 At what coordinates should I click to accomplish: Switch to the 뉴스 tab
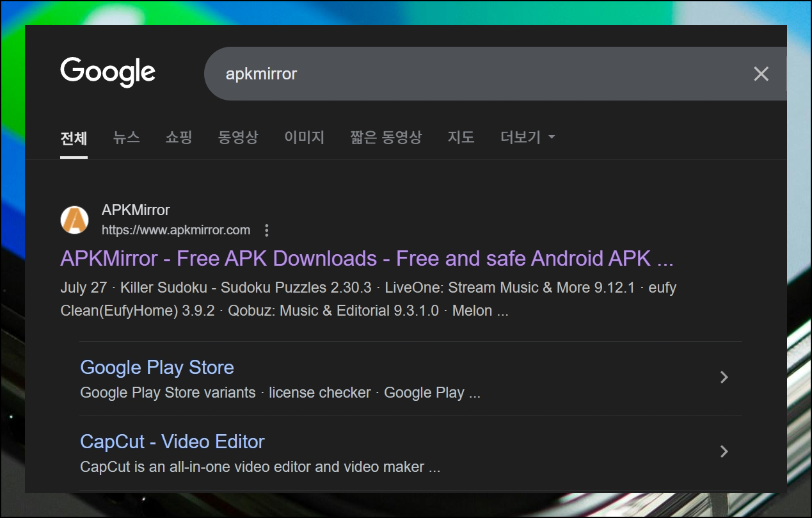coord(126,137)
